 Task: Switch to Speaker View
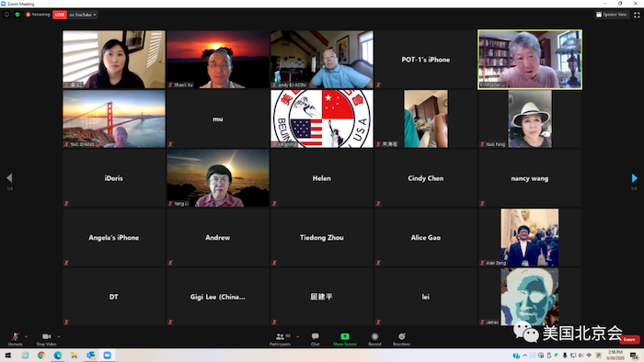[x=611, y=15]
